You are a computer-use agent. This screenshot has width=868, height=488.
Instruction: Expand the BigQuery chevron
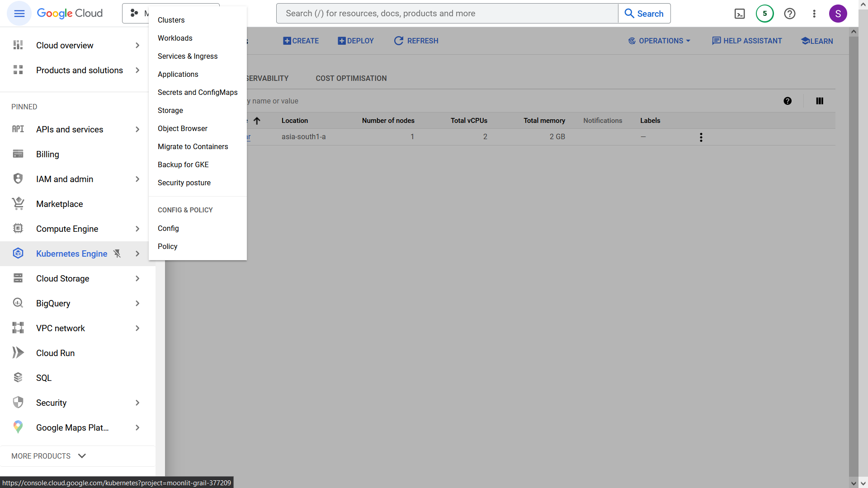(x=137, y=303)
